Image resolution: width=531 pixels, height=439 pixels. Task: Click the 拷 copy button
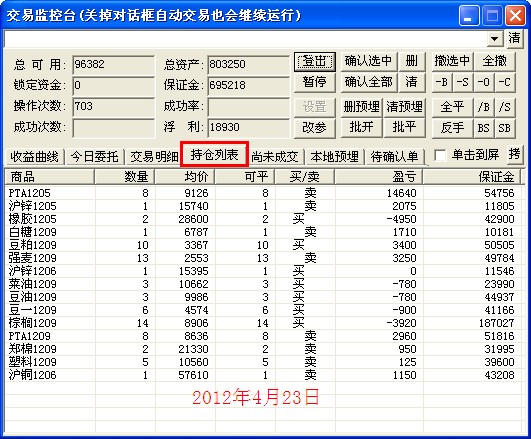pyautogui.click(x=514, y=154)
